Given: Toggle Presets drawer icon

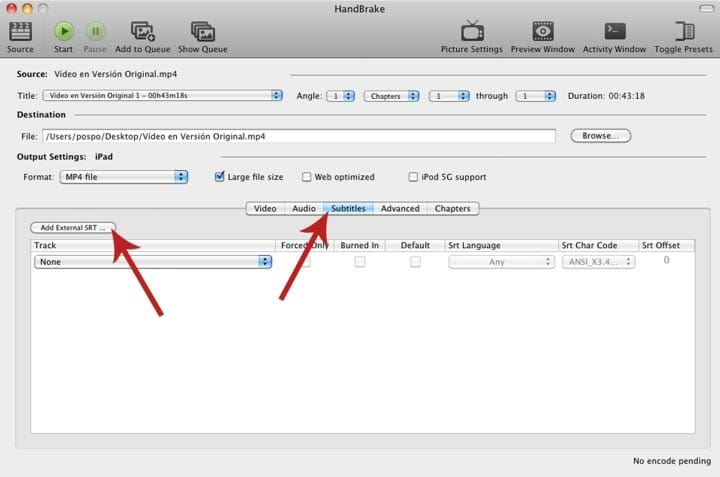Looking at the screenshot, I should 684,31.
